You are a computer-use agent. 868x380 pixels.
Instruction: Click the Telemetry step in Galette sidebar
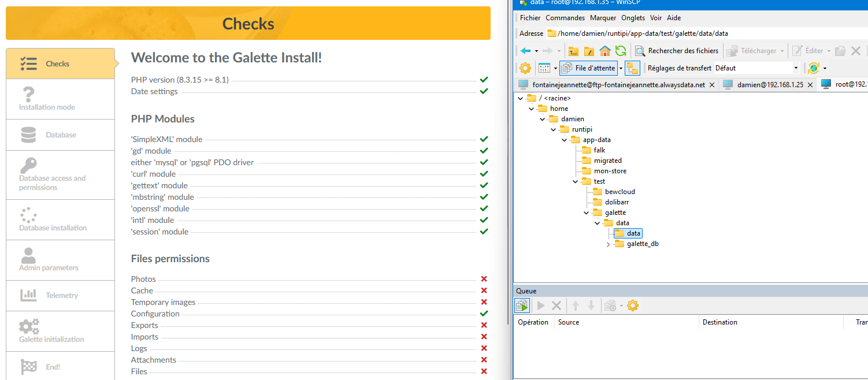point(60,296)
